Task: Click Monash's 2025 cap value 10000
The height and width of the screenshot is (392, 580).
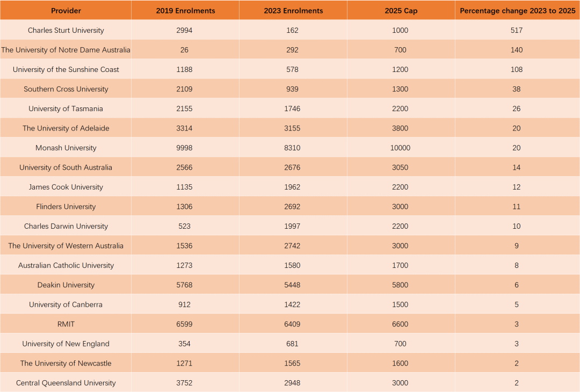Action: coord(401,148)
